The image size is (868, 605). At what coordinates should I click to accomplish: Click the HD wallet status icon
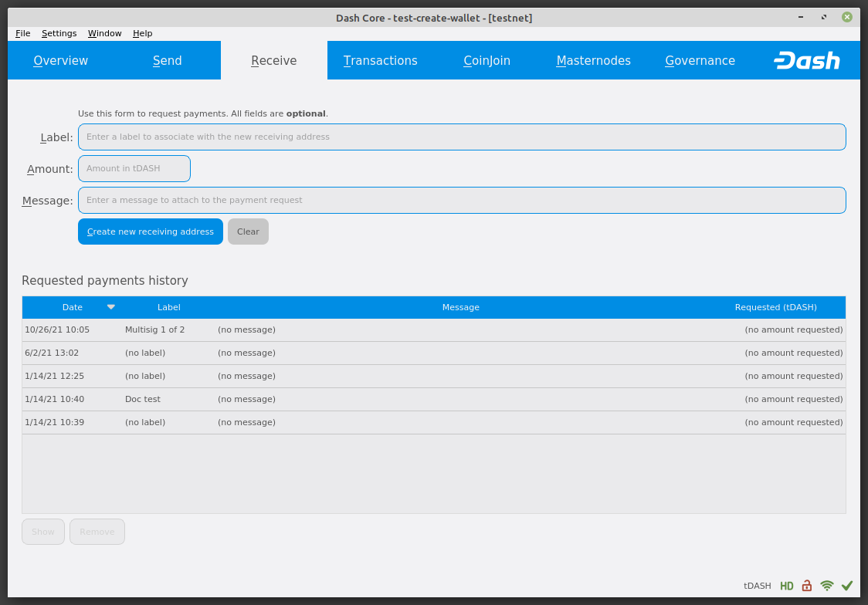tap(787, 586)
